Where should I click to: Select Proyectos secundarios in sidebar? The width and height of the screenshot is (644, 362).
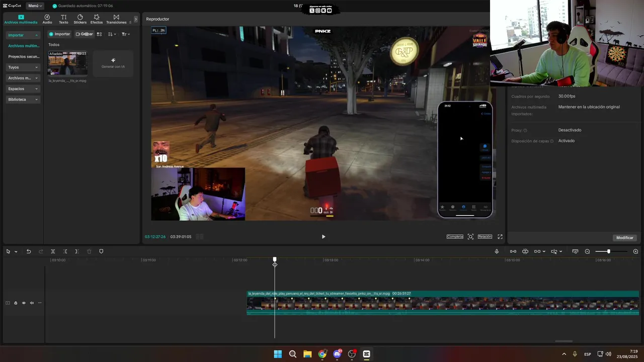point(23,57)
